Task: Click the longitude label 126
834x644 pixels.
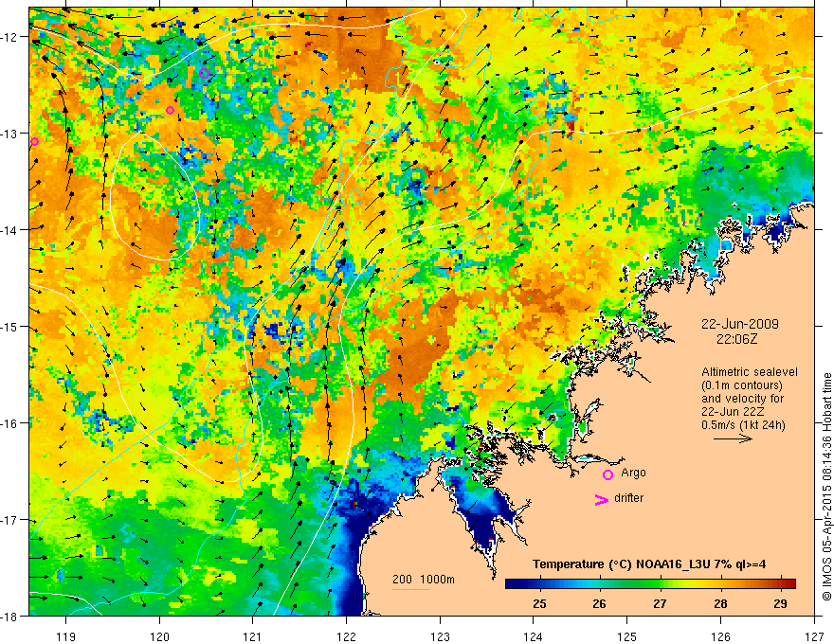Action: tap(720, 636)
